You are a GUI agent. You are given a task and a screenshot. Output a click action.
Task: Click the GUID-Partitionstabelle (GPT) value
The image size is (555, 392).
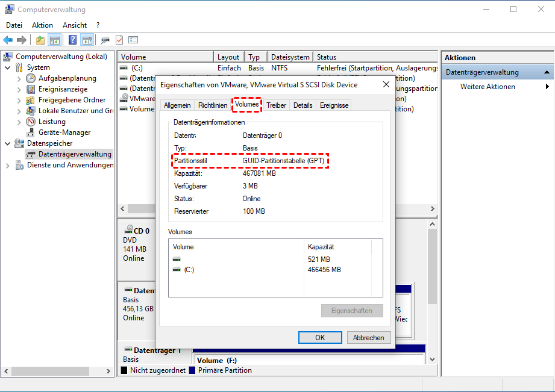pyautogui.click(x=283, y=161)
